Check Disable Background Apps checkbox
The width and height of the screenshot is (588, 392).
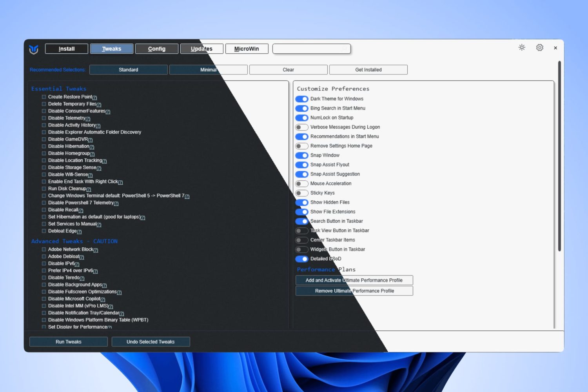coord(44,285)
